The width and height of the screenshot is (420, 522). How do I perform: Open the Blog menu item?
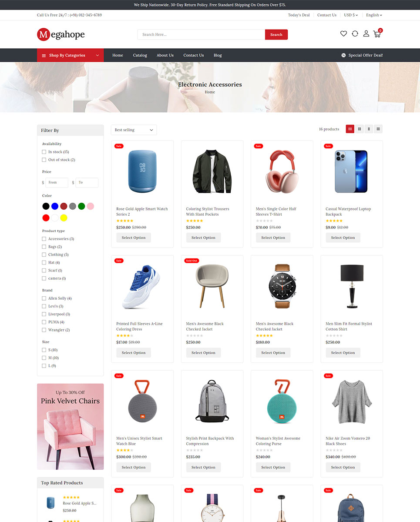tap(218, 55)
